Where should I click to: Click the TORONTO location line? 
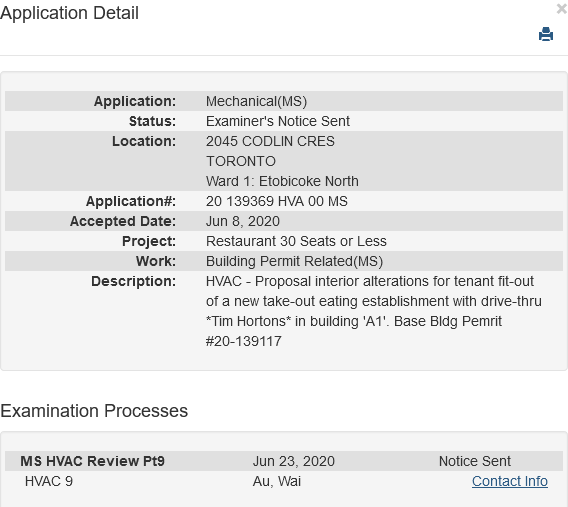point(241,161)
